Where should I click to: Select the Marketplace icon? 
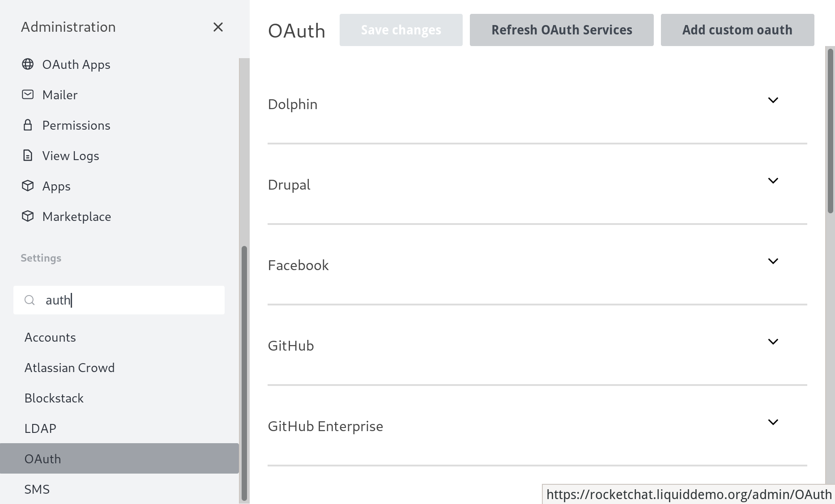pos(28,216)
